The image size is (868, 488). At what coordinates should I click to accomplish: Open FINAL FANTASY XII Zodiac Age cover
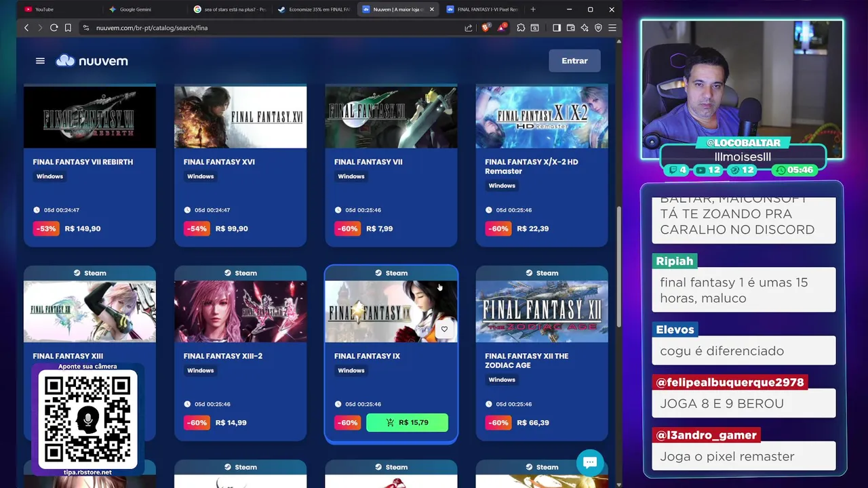542,311
